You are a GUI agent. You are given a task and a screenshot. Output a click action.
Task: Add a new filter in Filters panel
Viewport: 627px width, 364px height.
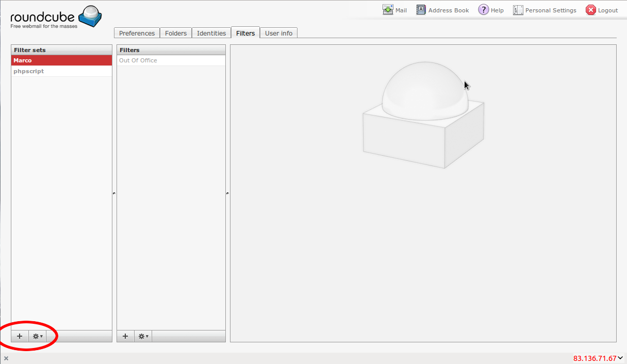click(x=125, y=336)
